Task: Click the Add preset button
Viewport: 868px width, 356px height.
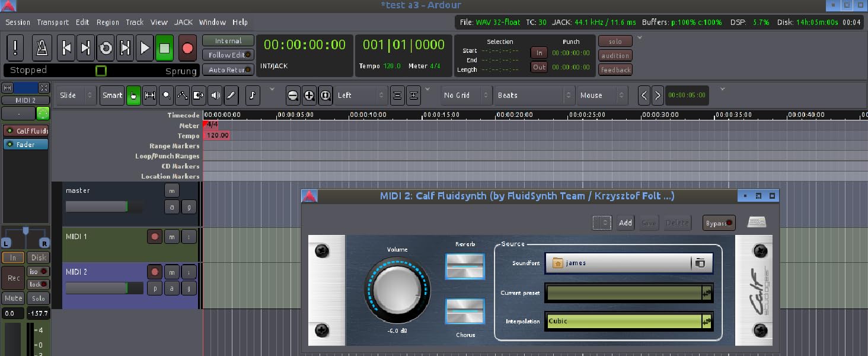Action: pos(625,223)
